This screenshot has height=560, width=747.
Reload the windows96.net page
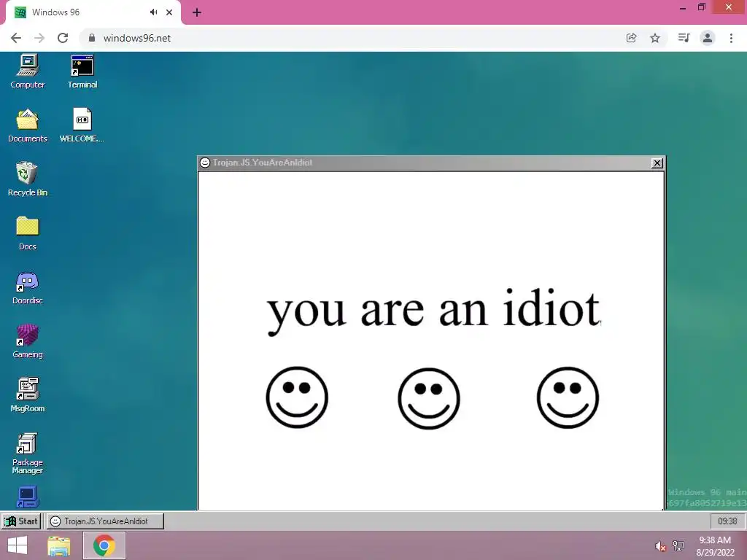click(x=63, y=38)
